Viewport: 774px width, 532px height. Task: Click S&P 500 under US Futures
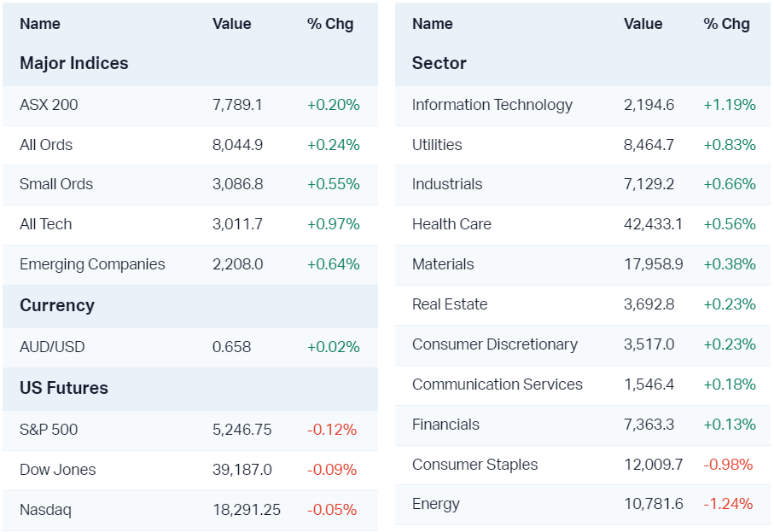[x=49, y=430]
